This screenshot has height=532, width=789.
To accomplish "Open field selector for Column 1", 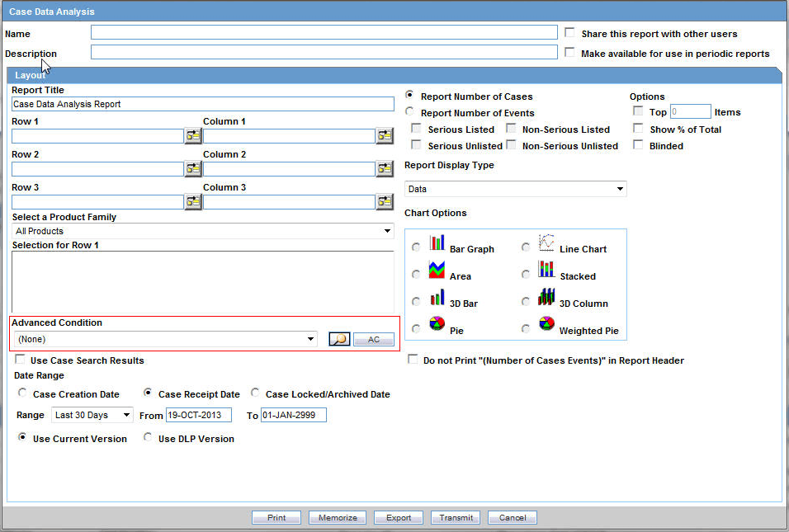I will coord(385,136).
